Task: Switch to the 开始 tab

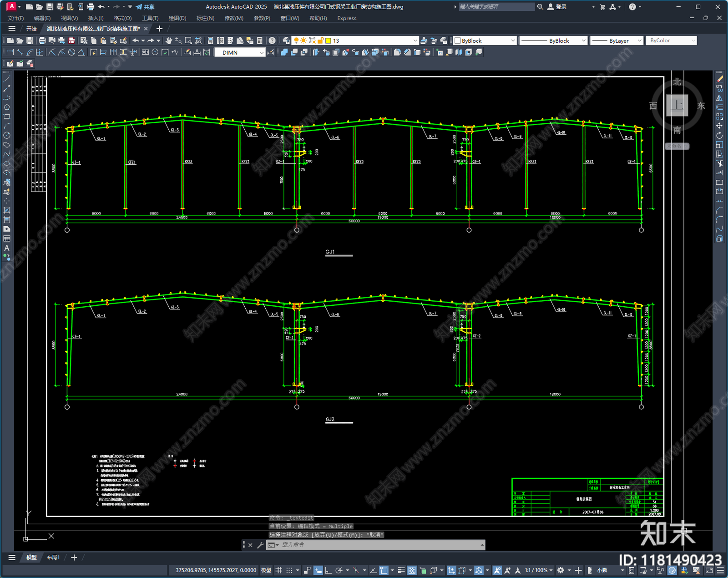Action: [x=31, y=29]
